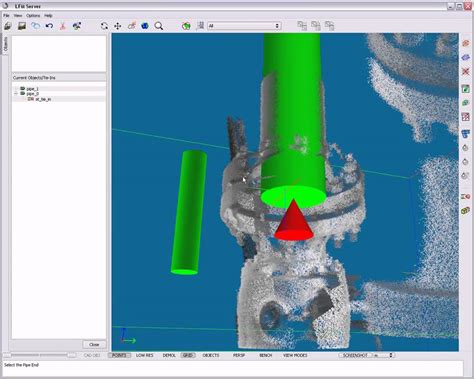Viewport: 474px width, 379px height.
Task: Open the Options menu
Action: click(33, 16)
